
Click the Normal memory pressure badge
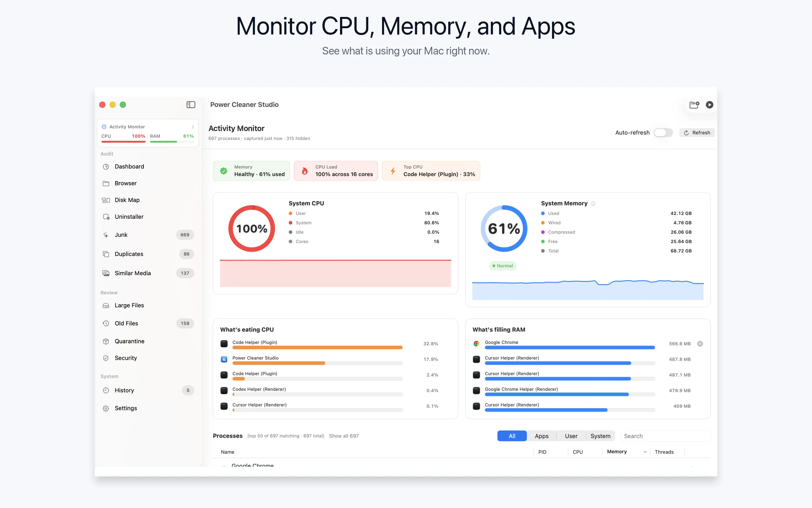tap(503, 266)
